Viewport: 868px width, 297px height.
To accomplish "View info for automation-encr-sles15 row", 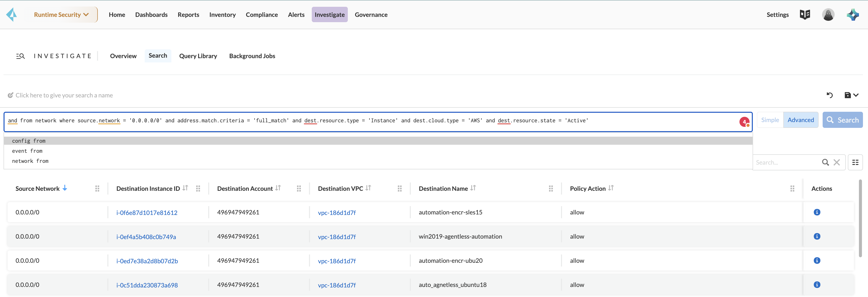I will point(817,212).
